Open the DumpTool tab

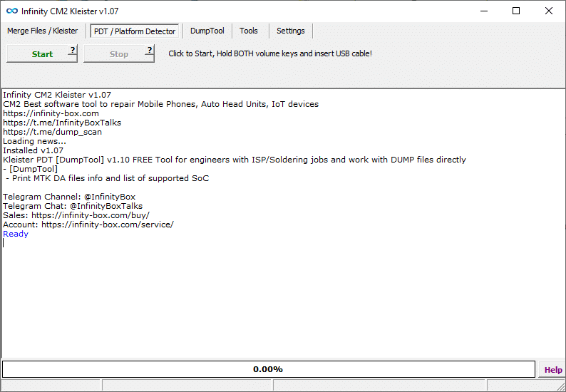coord(207,31)
